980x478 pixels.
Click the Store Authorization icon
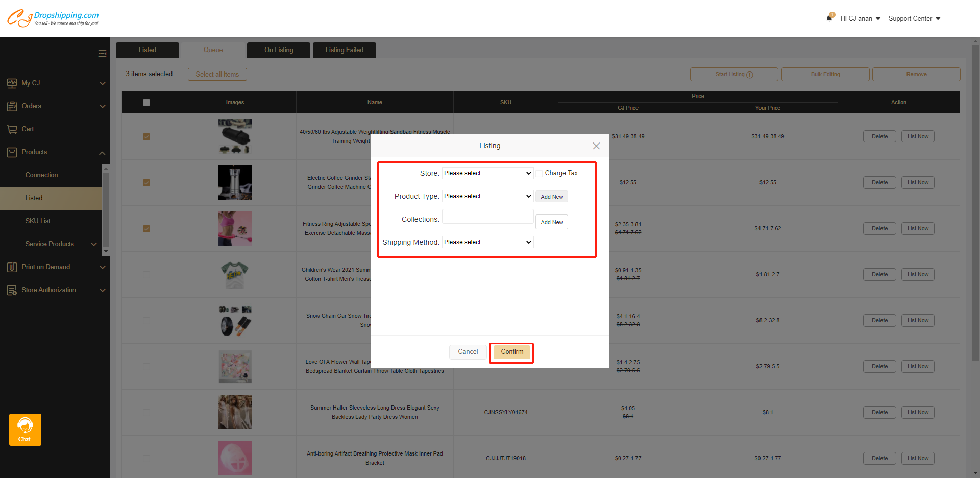(12, 290)
